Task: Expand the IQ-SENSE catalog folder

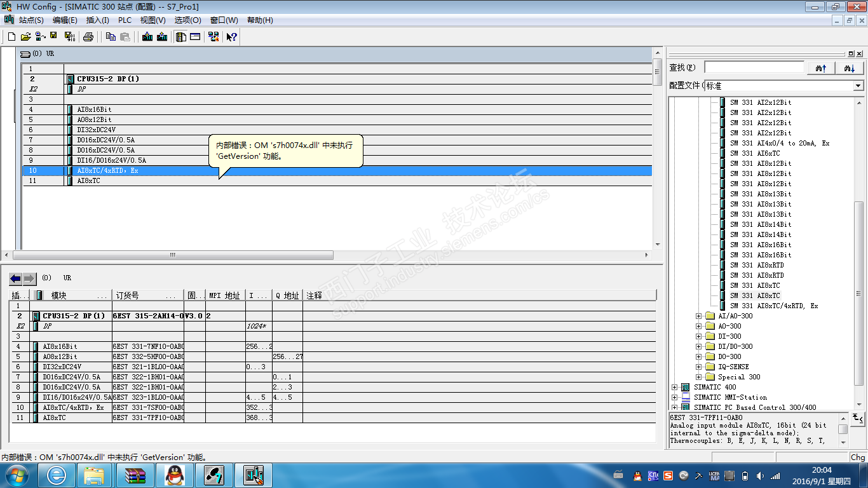Action: [699, 367]
